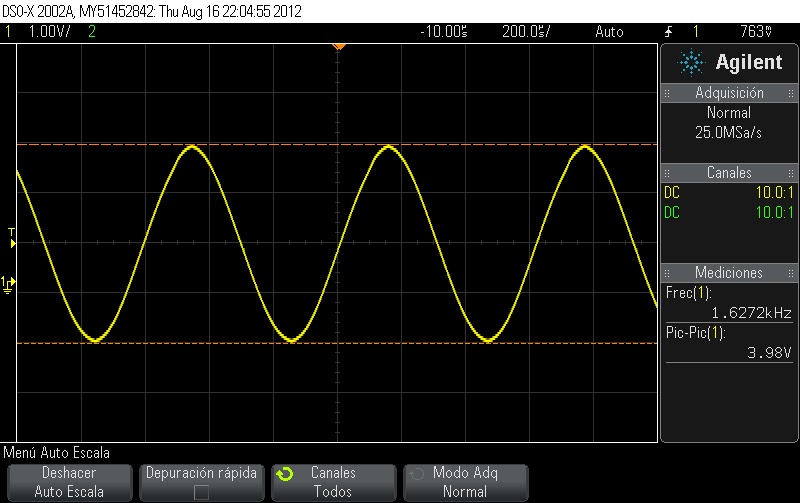
Task: Click the Frec(1) measurement label
Action: (x=688, y=293)
